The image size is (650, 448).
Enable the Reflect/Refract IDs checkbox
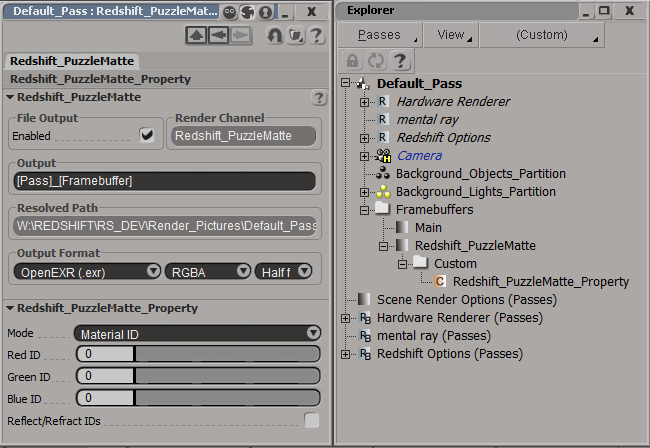pyautogui.click(x=311, y=420)
